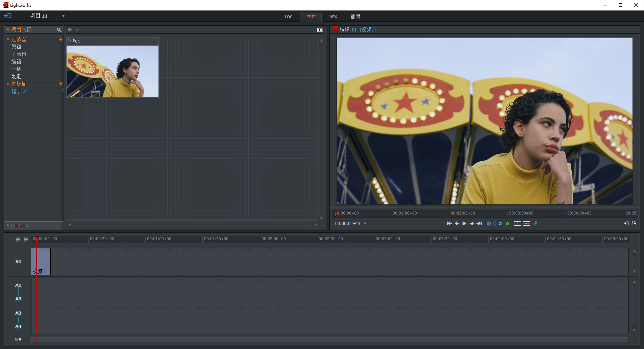Open search in the project contents panel
The width and height of the screenshot is (644, 349).
click(59, 30)
